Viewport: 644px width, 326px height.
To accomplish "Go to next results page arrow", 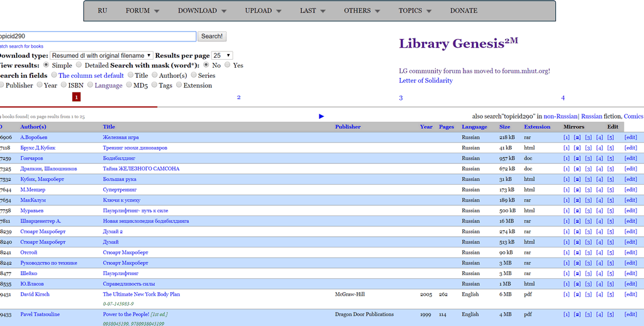I will [321, 116].
